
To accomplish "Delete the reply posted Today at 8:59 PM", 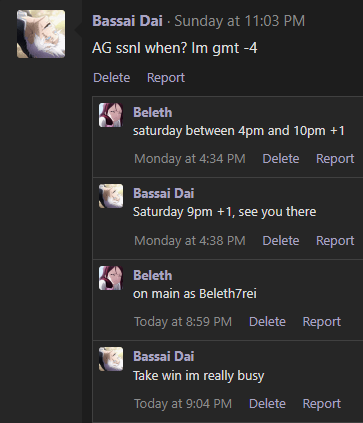I will pos(267,322).
